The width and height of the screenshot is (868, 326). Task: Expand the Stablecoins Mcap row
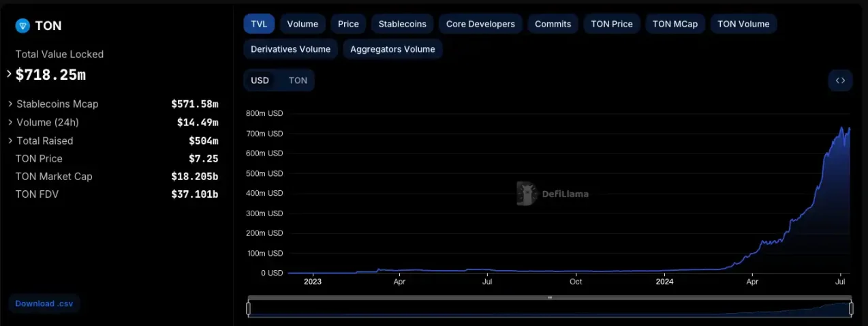[x=11, y=104]
